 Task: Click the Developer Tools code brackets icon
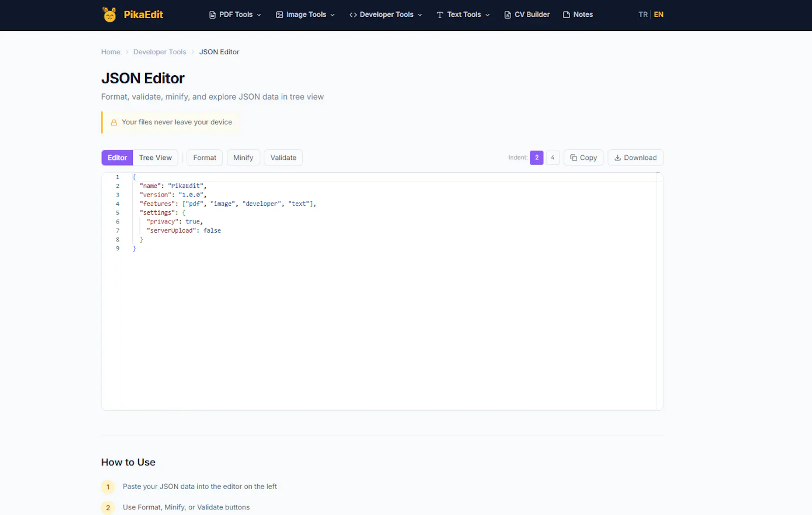point(353,15)
